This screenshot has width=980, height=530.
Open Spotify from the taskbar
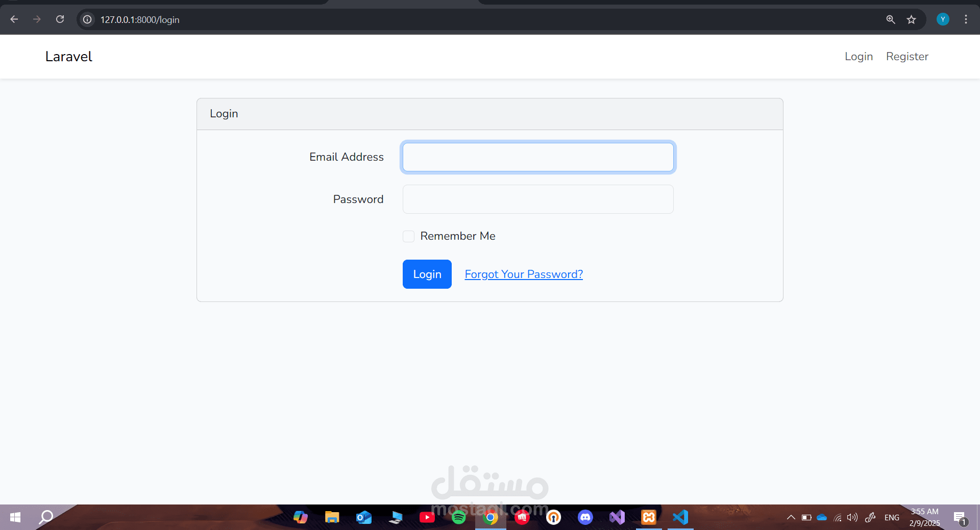click(459, 517)
